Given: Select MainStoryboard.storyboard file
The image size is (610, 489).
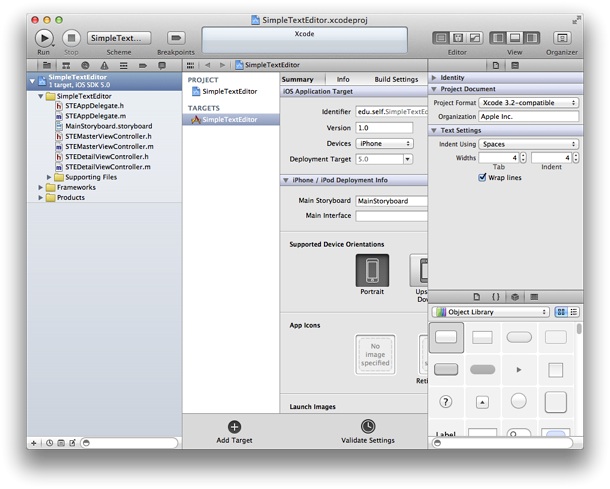Looking at the screenshot, I should coord(108,127).
